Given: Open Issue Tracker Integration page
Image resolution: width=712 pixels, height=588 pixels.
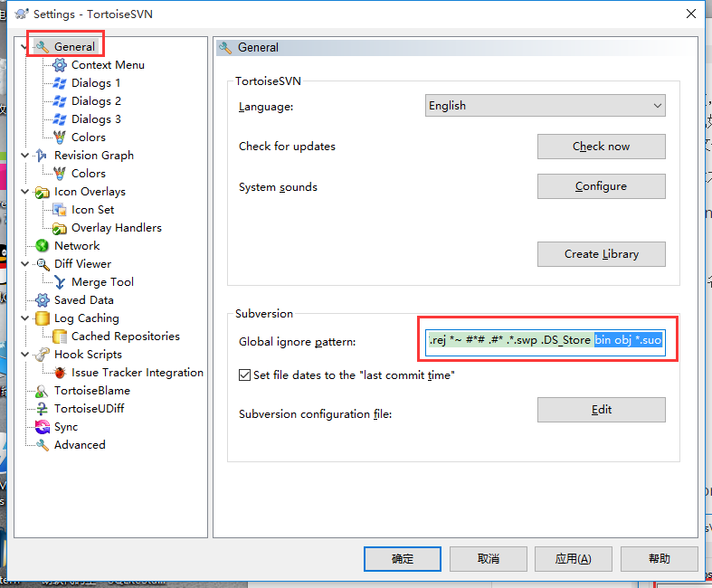Looking at the screenshot, I should (138, 373).
